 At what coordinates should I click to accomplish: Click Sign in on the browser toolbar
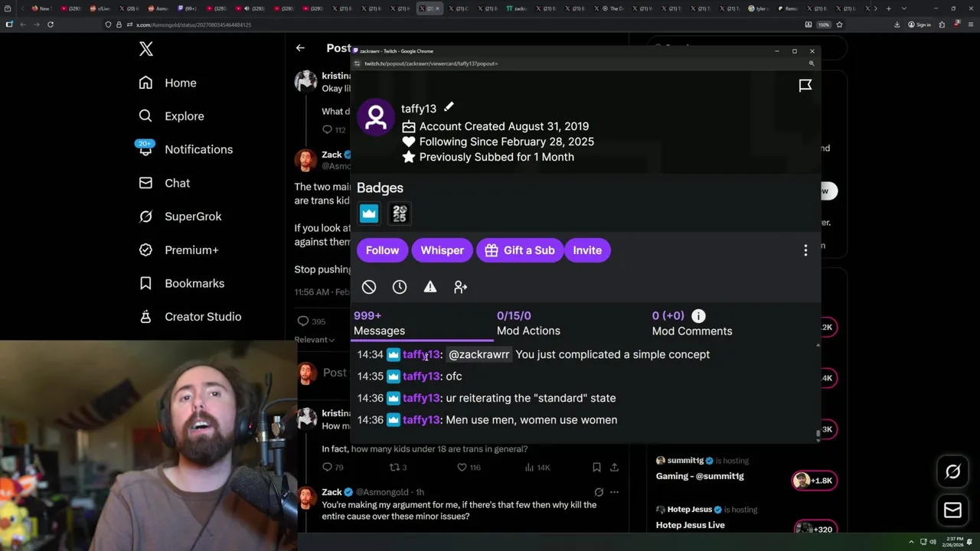pyautogui.click(x=919, y=24)
